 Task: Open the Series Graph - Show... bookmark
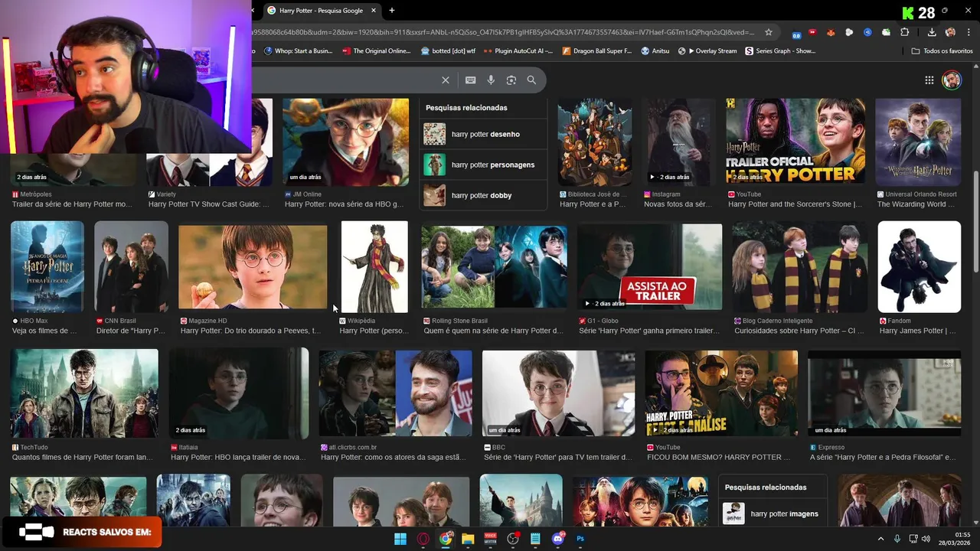click(x=780, y=51)
